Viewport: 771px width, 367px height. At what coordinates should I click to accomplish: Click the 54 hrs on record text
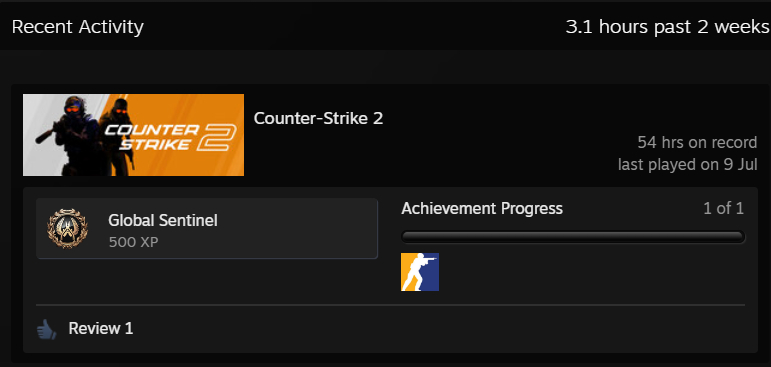[697, 143]
